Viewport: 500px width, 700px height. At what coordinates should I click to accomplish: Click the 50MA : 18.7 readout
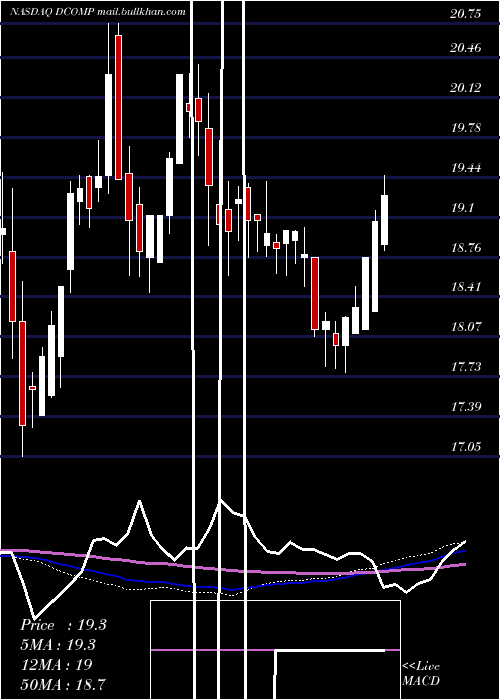point(63,684)
